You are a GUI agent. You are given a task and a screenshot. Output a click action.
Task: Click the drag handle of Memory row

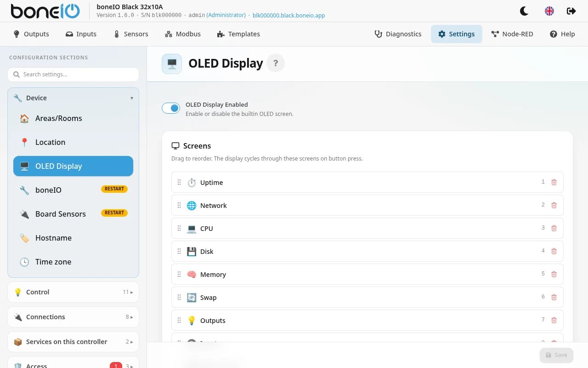[x=179, y=274]
